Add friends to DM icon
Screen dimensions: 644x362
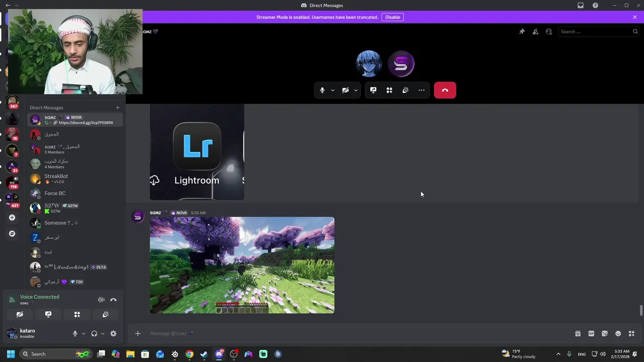tap(535, 31)
